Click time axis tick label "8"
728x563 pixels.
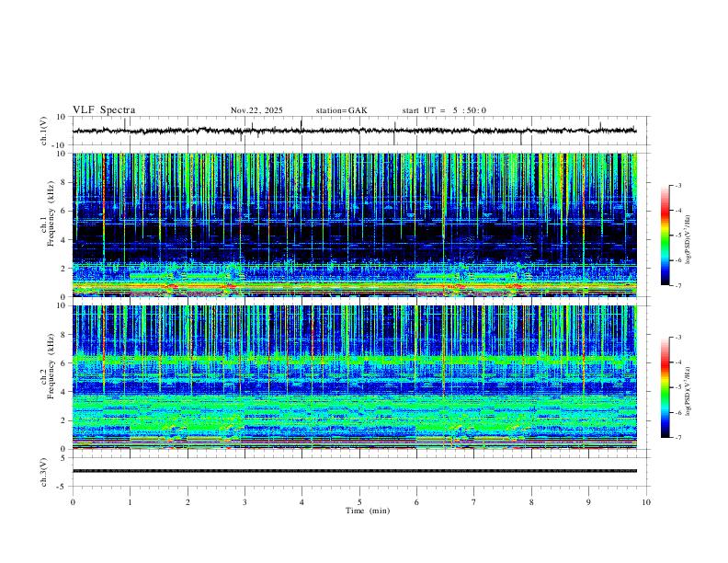pos(531,502)
